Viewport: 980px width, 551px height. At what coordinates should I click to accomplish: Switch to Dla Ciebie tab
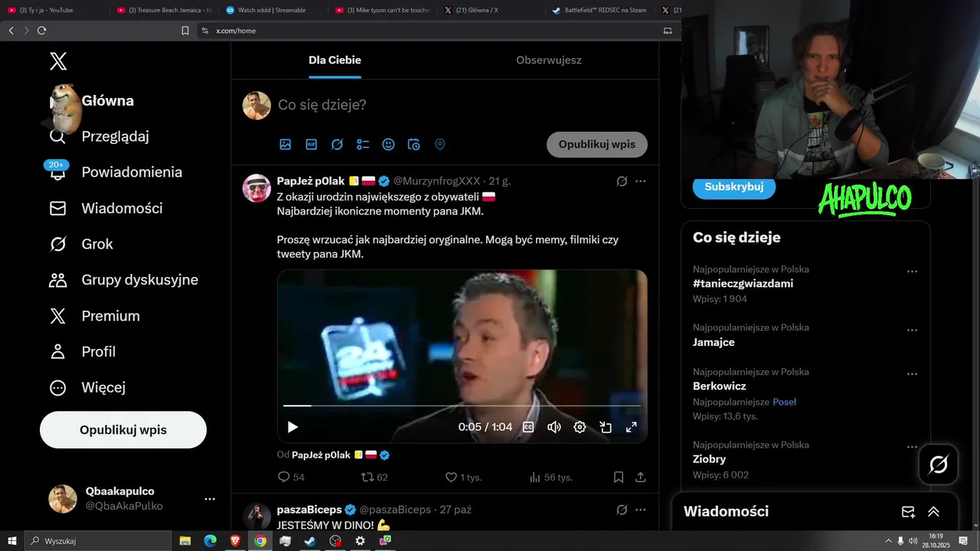[335, 60]
